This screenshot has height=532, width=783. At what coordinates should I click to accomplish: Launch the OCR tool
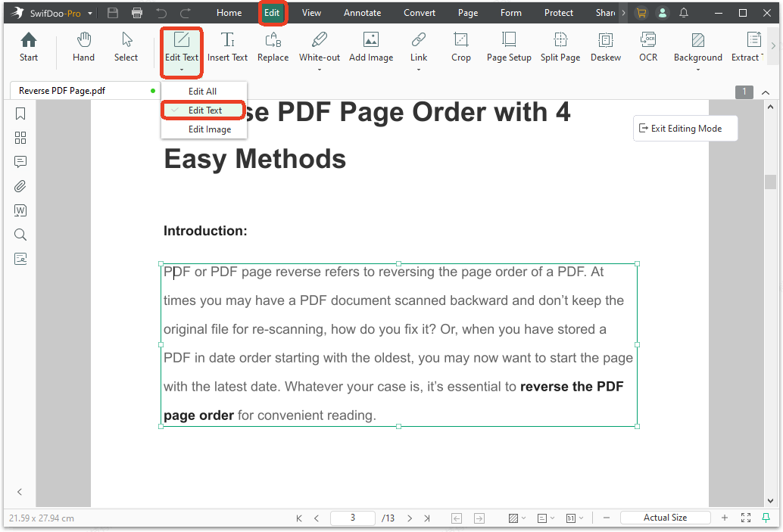pyautogui.click(x=648, y=47)
